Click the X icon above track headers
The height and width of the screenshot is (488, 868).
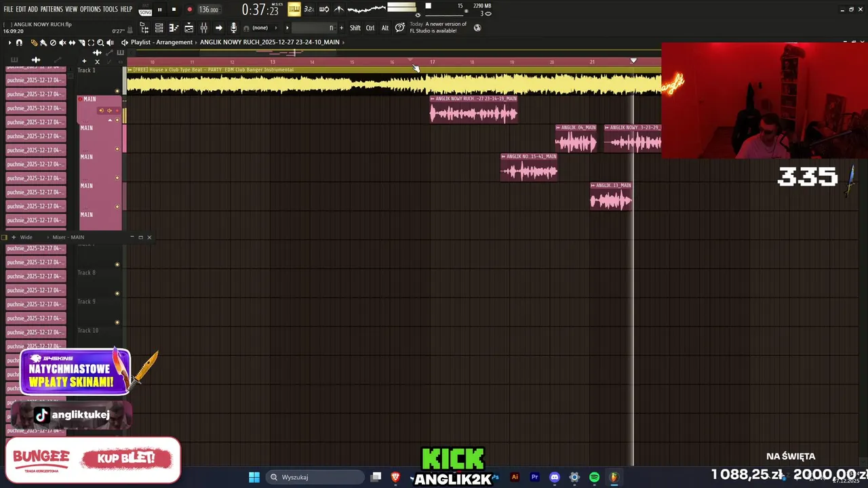click(97, 62)
